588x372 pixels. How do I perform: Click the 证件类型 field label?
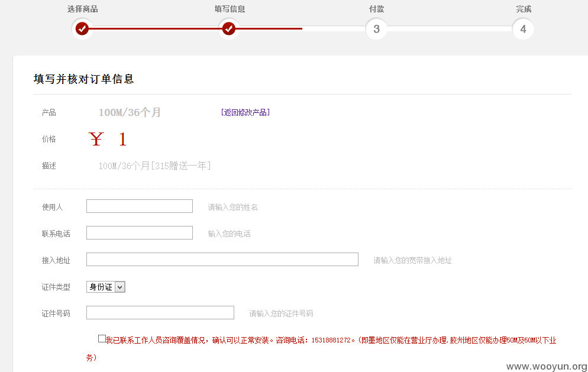pyautogui.click(x=56, y=287)
